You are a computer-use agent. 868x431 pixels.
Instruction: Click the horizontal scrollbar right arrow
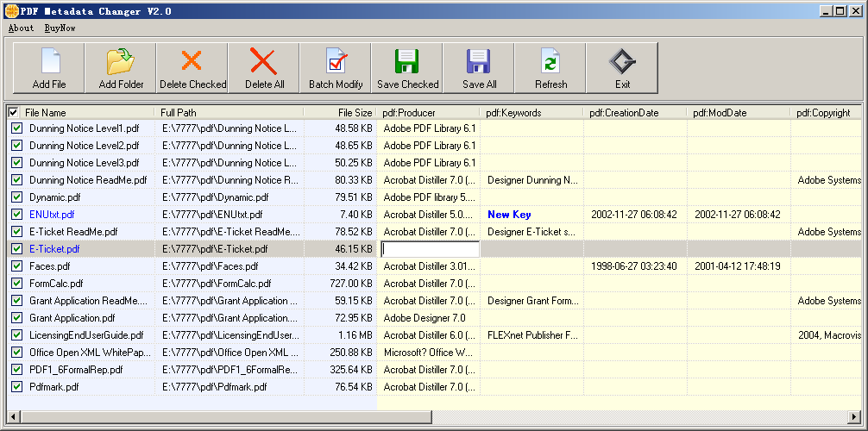[x=854, y=416]
